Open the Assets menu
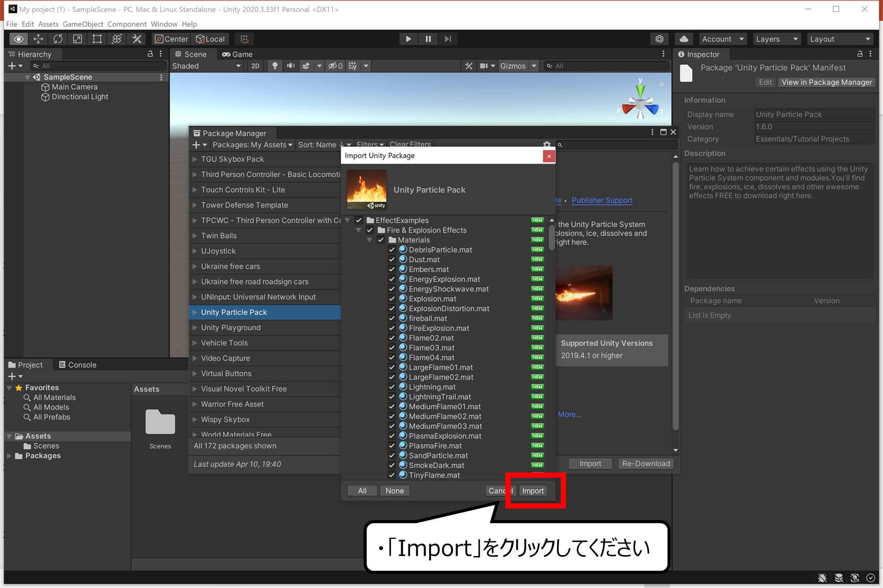The width and height of the screenshot is (883, 588). pos(48,24)
